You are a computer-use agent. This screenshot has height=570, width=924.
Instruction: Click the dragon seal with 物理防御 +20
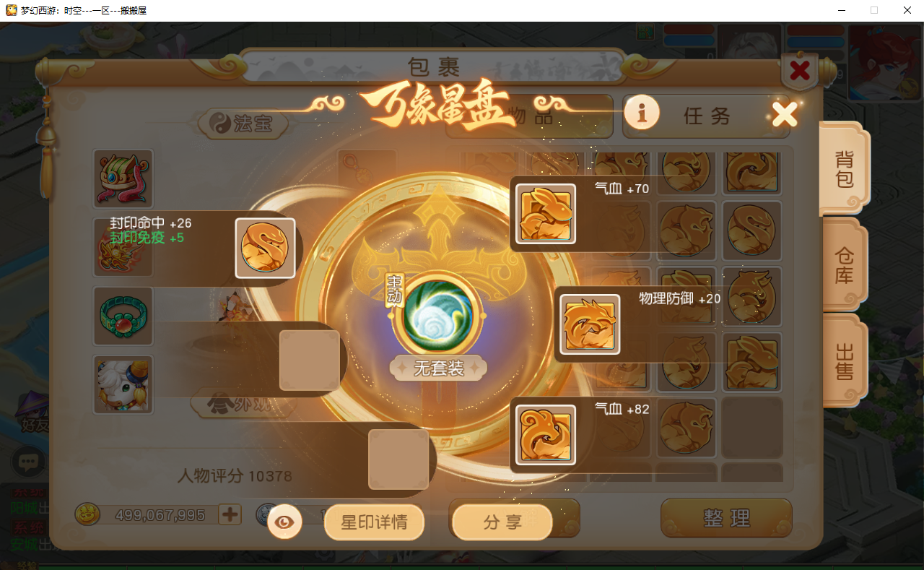(590, 324)
